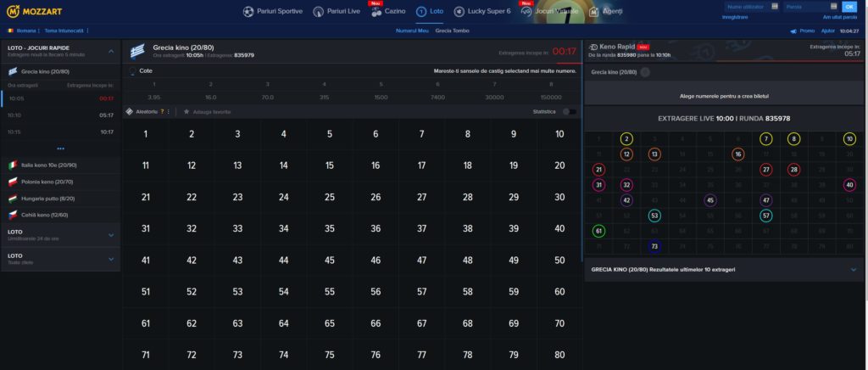This screenshot has width=868, height=370.
Task: Open the Jocuri Virtuale tab
Action: coord(549,12)
